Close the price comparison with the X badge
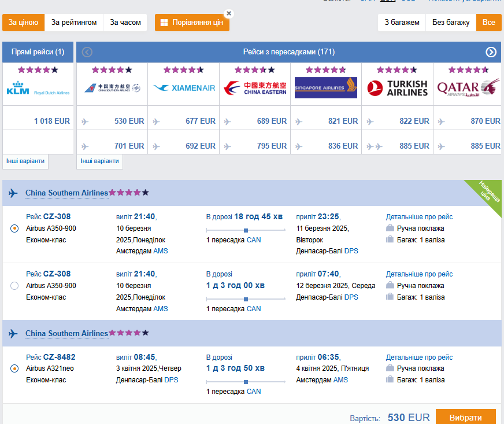This screenshot has height=424, width=504. [x=229, y=13]
